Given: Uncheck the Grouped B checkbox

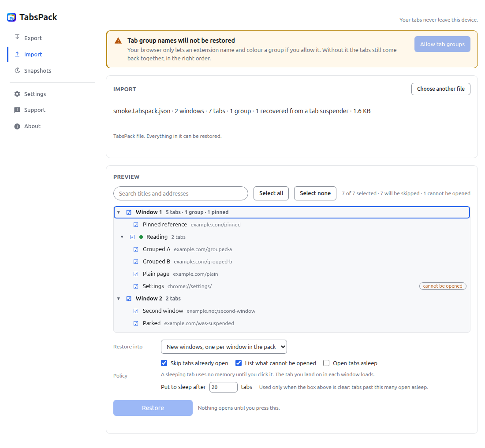Looking at the screenshot, I should [x=136, y=262].
